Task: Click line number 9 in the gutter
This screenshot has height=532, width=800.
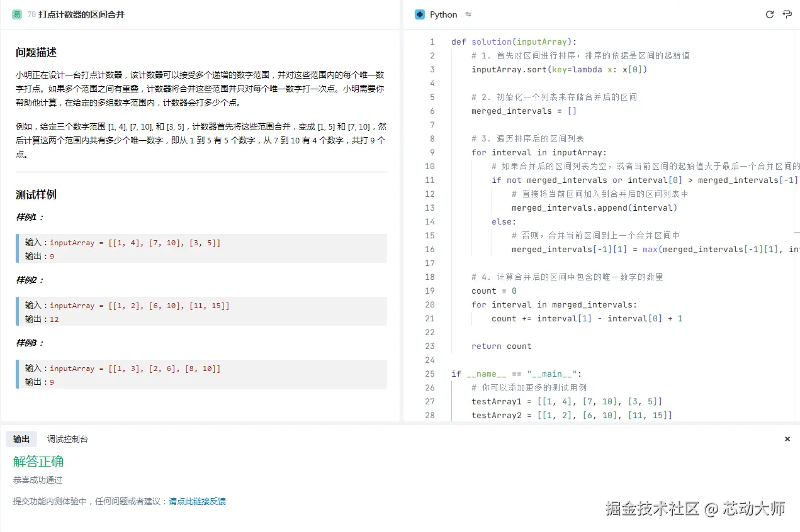Action: 432,152
